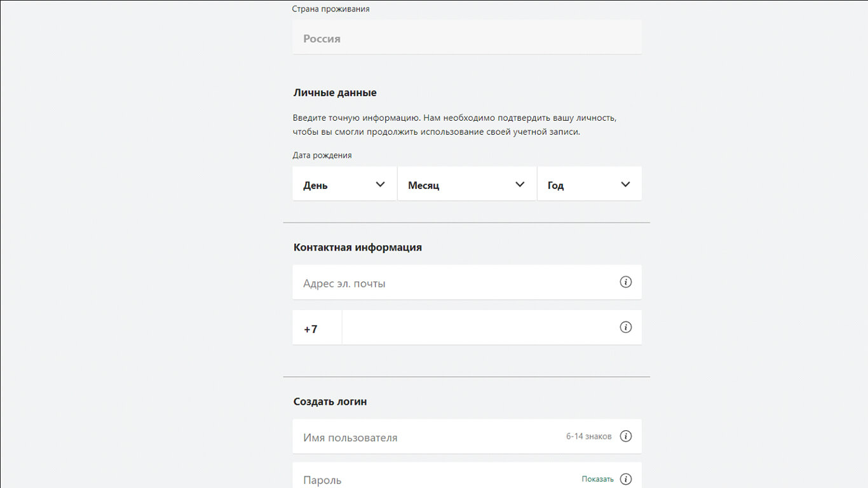Image resolution: width=868 pixels, height=488 pixels.
Task: Click the Контактная информация heading
Action: coord(358,247)
